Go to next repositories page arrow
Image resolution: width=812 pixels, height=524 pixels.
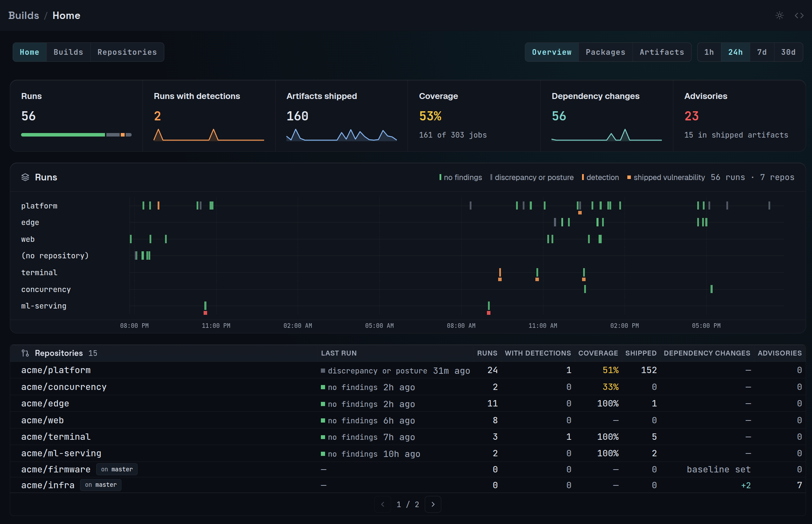[433, 504]
